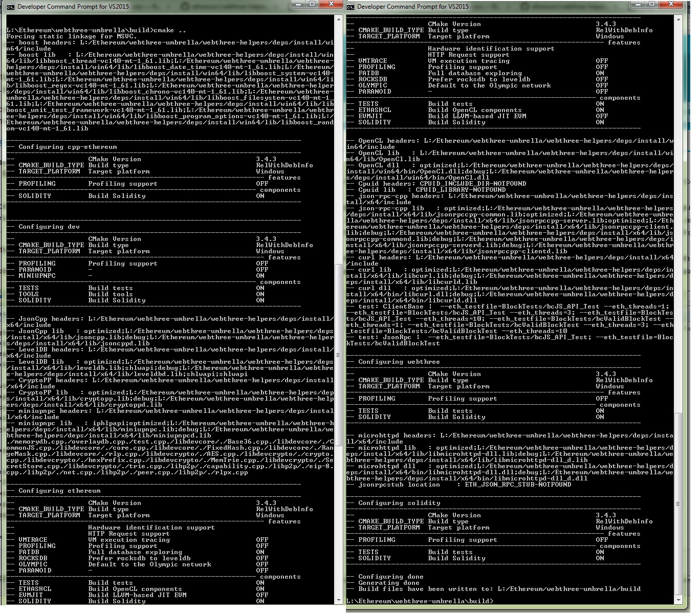Click the 'TOOLS Build tools' row
The image size is (700, 614).
[136, 294]
